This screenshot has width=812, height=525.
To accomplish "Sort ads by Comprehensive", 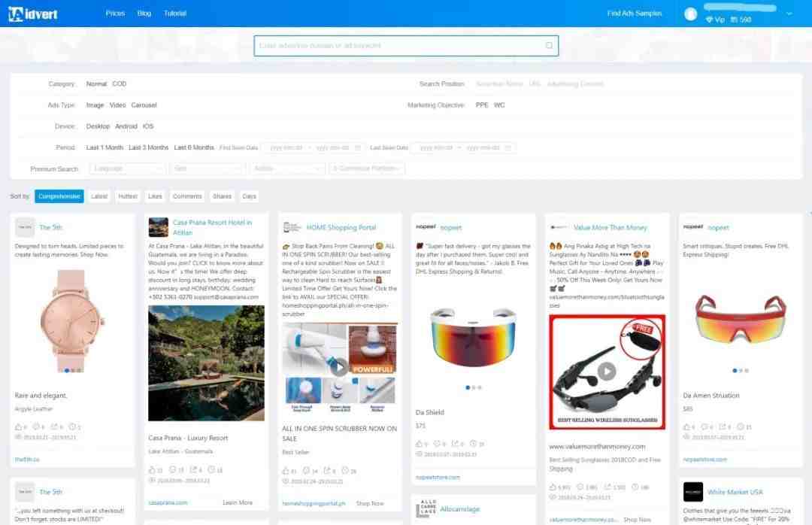I will point(59,196).
